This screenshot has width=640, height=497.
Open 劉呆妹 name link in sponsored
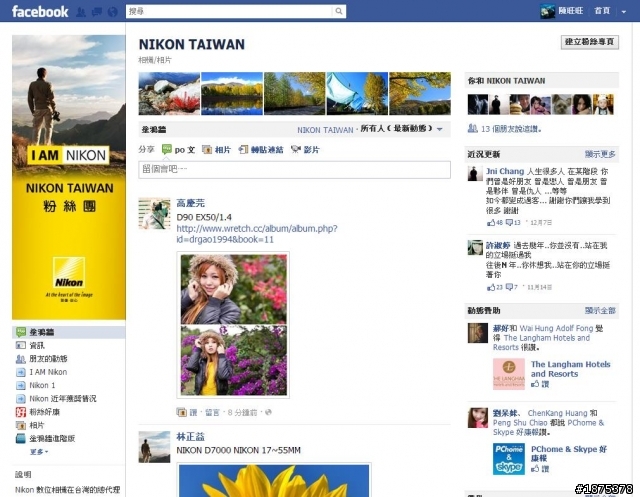tap(505, 413)
